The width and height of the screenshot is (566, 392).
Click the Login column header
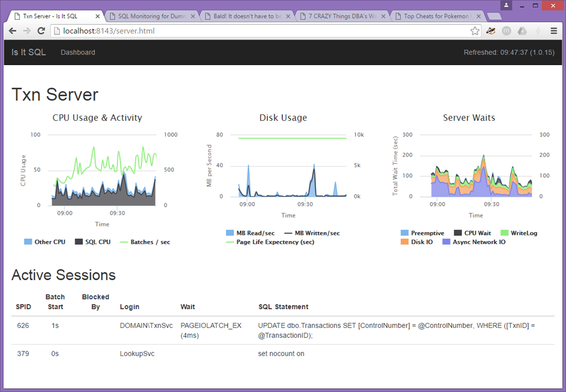coord(129,307)
